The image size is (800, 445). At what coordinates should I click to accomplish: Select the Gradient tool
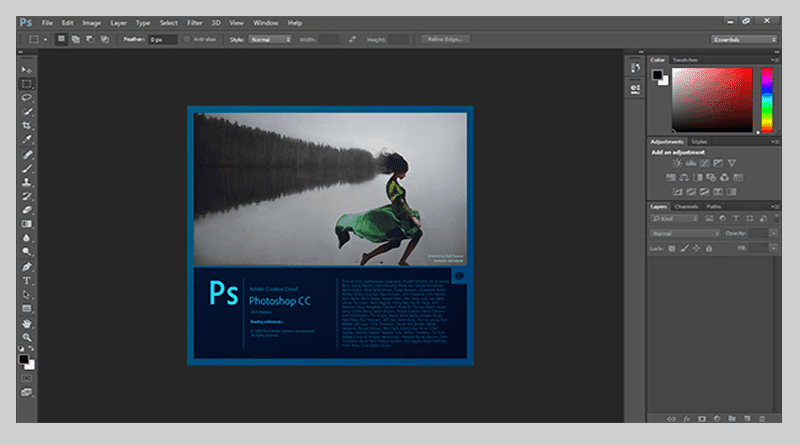[27, 224]
